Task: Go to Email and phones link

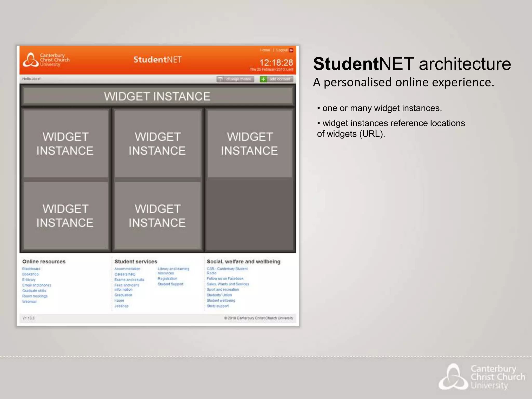Action: [x=37, y=285]
